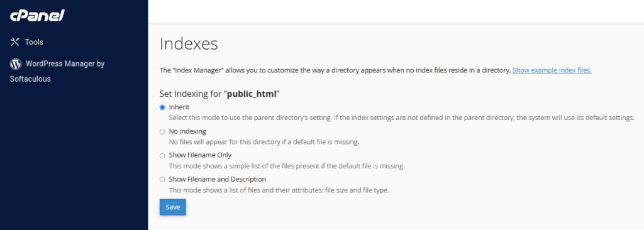Click the Show Filename and Description label

[x=218, y=179]
